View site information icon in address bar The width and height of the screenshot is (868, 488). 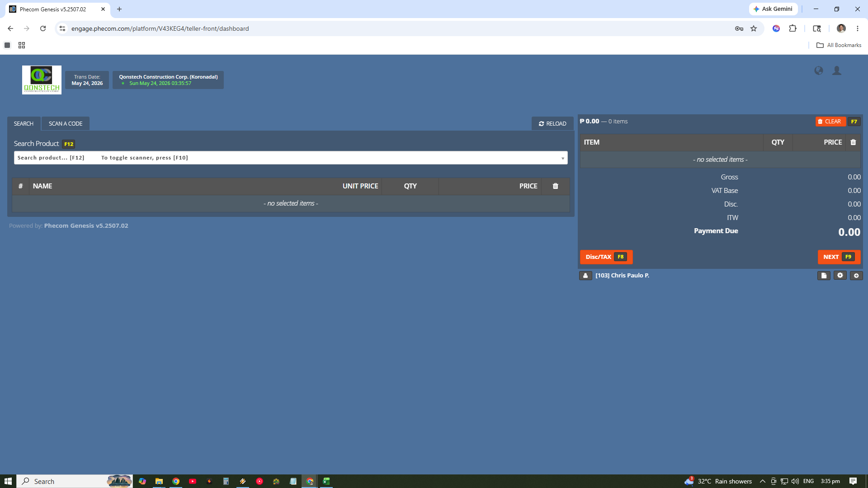coord(62,28)
